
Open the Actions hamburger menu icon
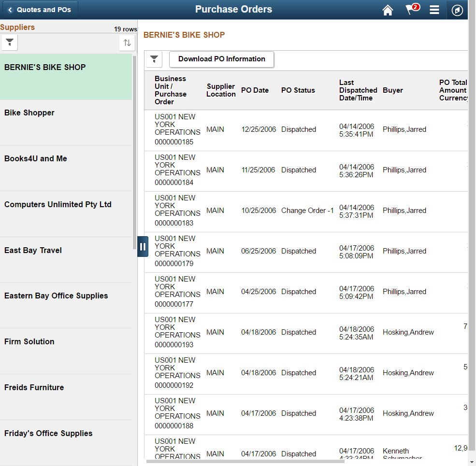tap(434, 10)
